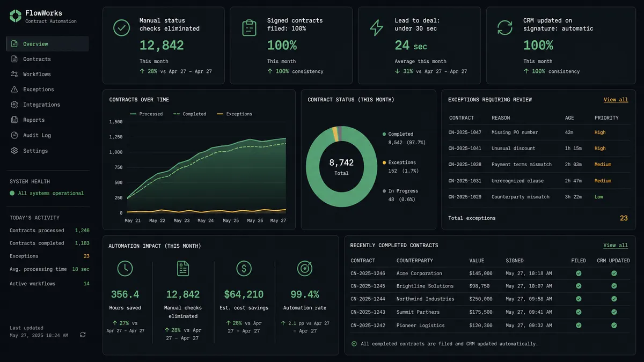
Task: Click lightning bolt icon on Lead to deal card
Action: coord(377,28)
